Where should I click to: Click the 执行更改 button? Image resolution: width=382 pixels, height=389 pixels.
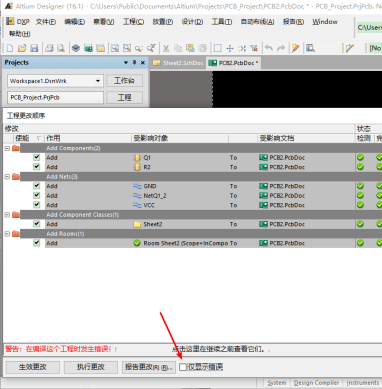(x=91, y=367)
